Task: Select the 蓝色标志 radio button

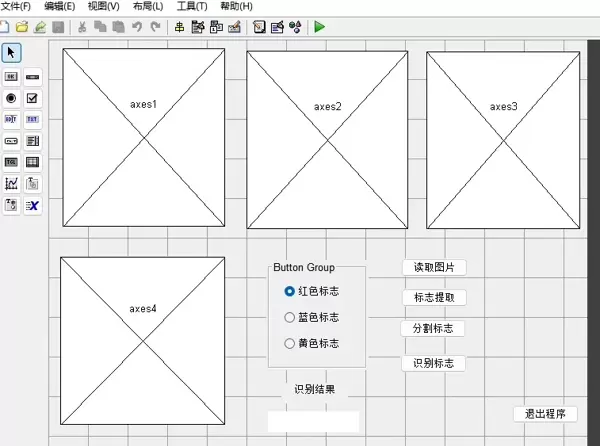Action: click(x=290, y=318)
